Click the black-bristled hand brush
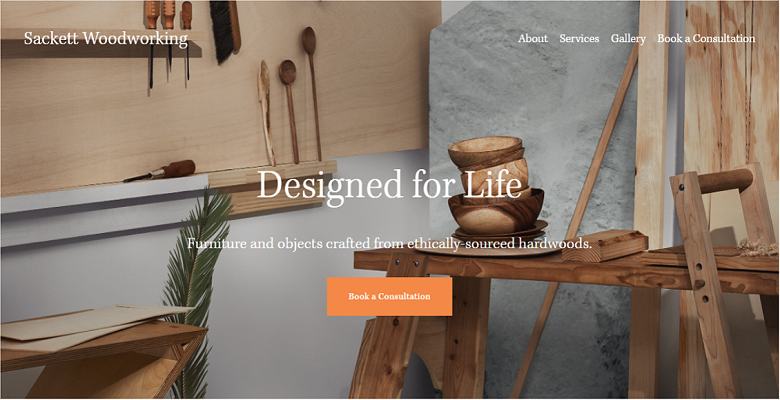The width and height of the screenshot is (780, 400). (x=225, y=30)
